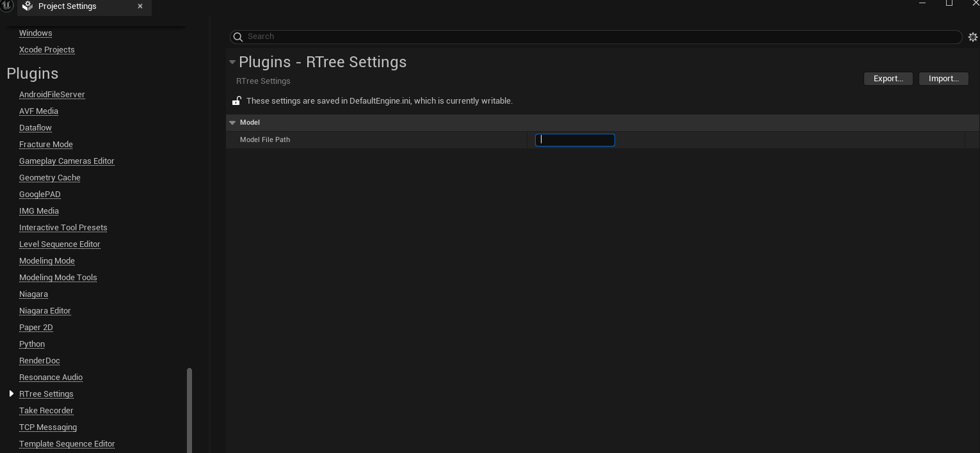Image resolution: width=980 pixels, height=453 pixels.
Task: Open Template Sequence Editor settings
Action: [67, 444]
